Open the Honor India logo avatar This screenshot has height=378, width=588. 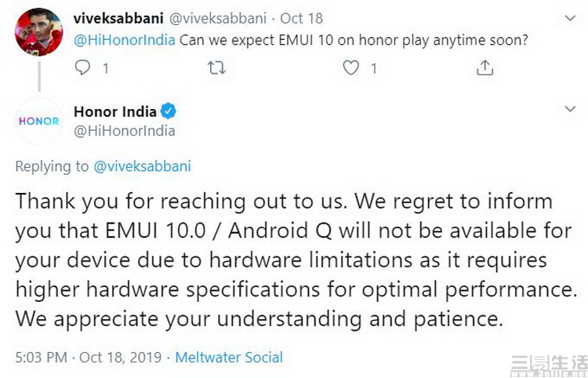[38, 121]
